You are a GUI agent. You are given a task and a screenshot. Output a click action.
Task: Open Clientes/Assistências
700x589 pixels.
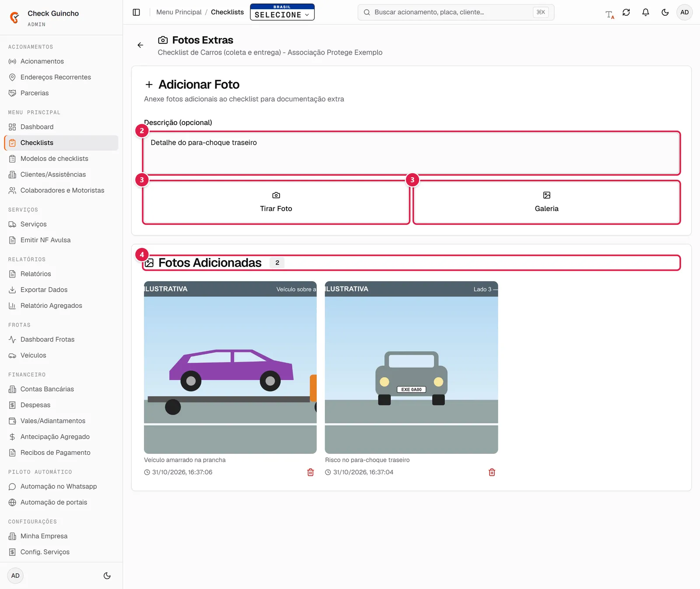coord(61,174)
